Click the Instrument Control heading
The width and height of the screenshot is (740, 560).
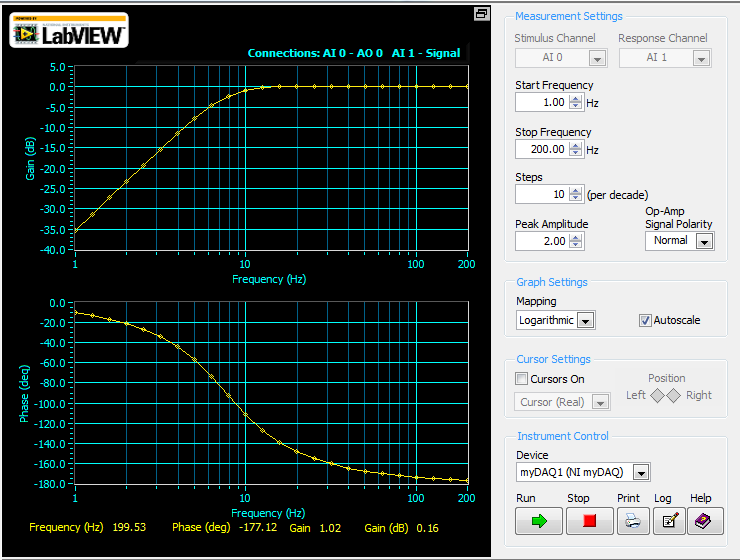click(x=563, y=436)
